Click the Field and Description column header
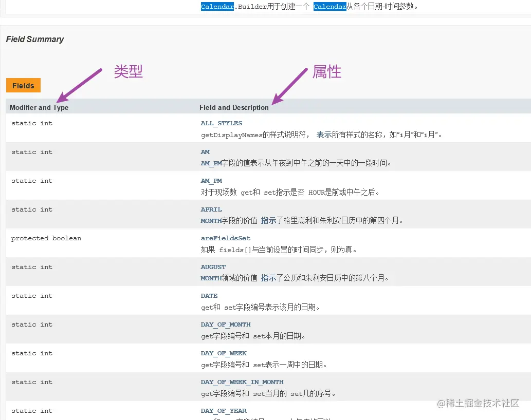The height and width of the screenshot is (420, 531). click(x=234, y=107)
